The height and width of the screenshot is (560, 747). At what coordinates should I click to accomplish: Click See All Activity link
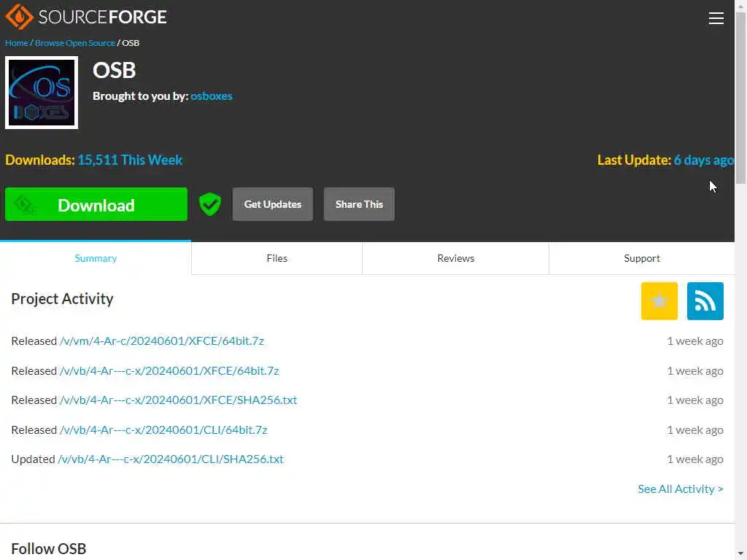[x=681, y=489]
